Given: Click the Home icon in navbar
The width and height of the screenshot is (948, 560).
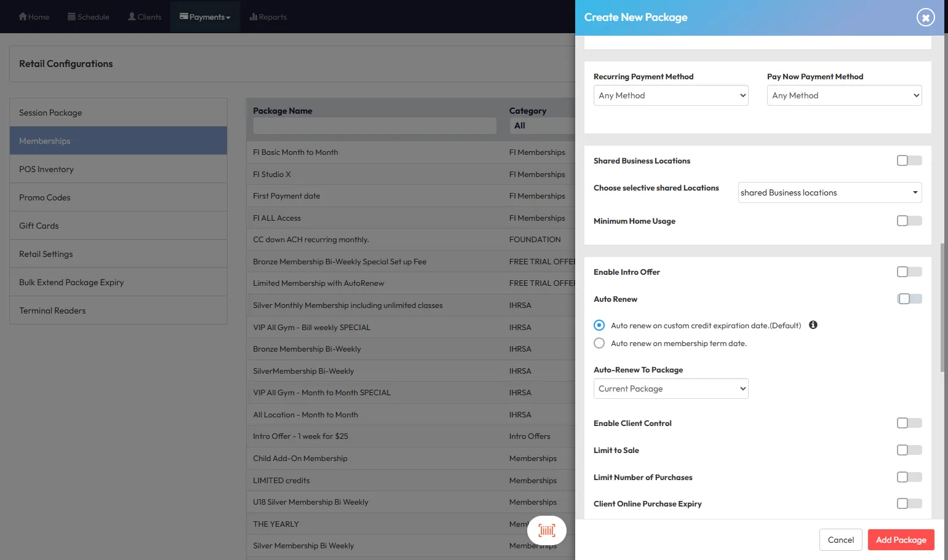Looking at the screenshot, I should coord(23,17).
